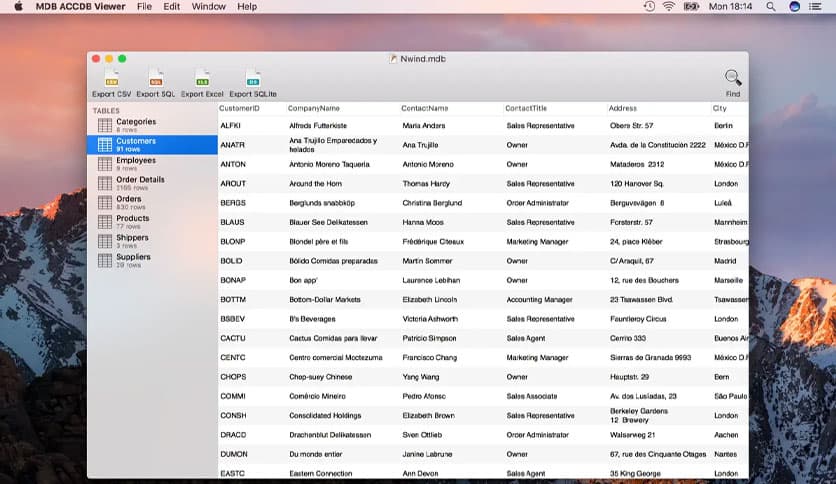836x484 pixels.
Task: Click the Products table icon in sidebar
Action: 105,222
